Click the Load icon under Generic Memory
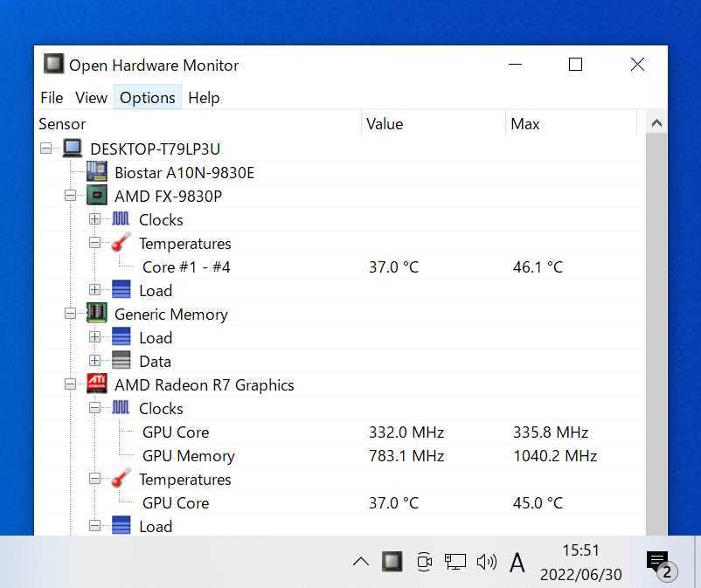Image resolution: width=701 pixels, height=588 pixels. tap(121, 337)
